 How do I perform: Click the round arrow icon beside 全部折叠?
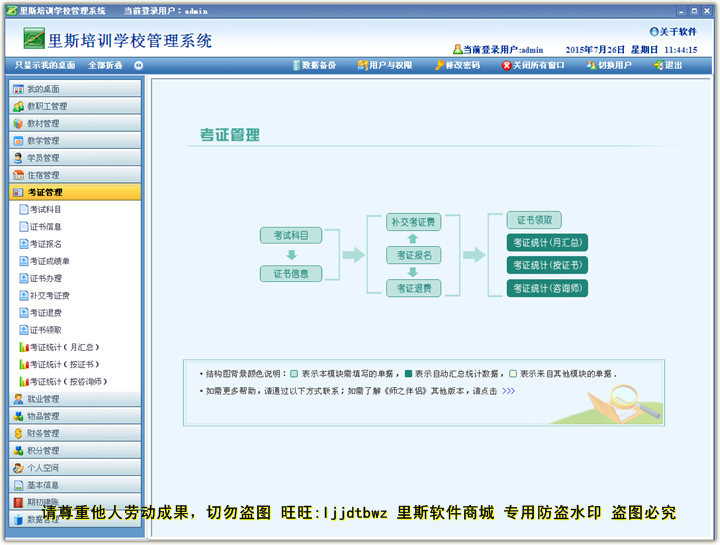pyautogui.click(x=139, y=65)
